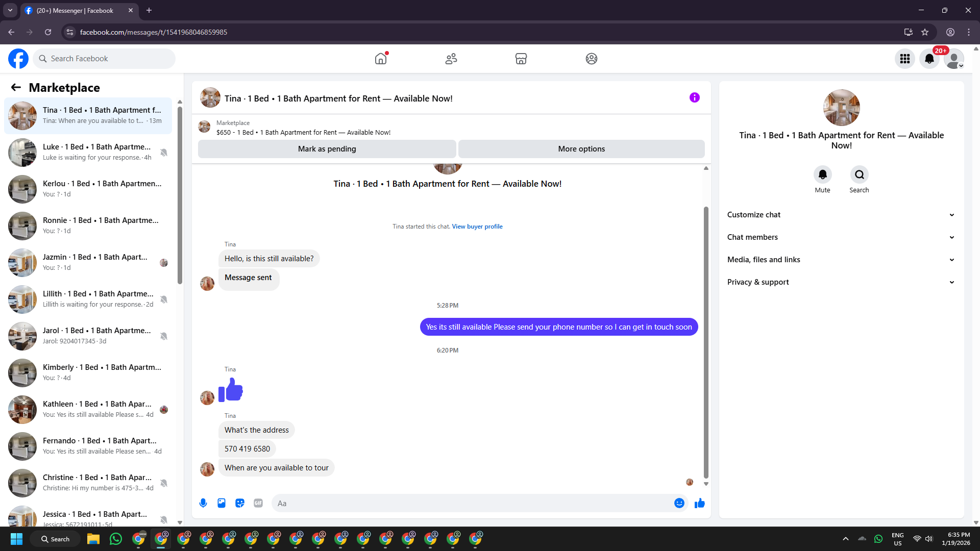Click Mark as pending button
Image resolution: width=980 pixels, height=551 pixels.
point(327,149)
